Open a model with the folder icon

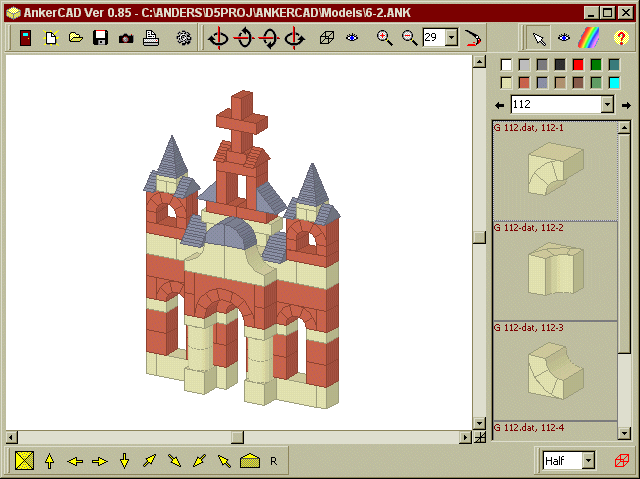76,38
